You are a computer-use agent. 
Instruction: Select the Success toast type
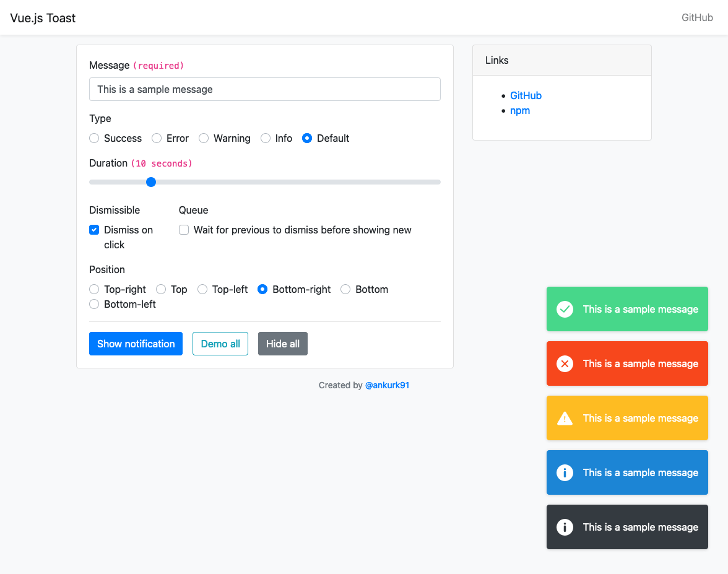tap(93, 138)
